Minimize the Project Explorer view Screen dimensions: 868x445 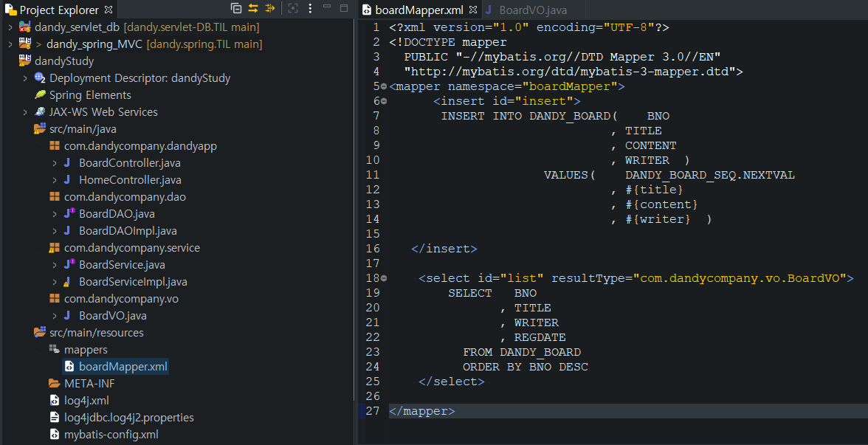327,7
